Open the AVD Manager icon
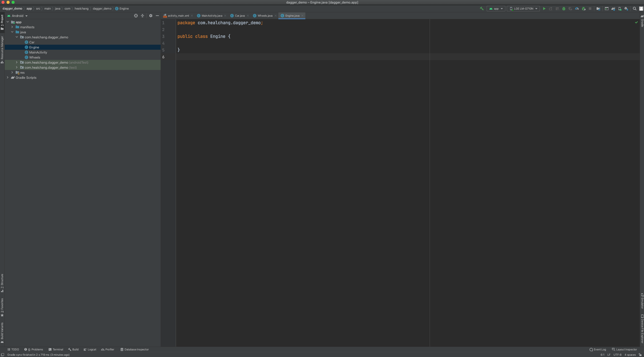Image resolution: width=644 pixels, height=357 pixels. [x=620, y=9]
